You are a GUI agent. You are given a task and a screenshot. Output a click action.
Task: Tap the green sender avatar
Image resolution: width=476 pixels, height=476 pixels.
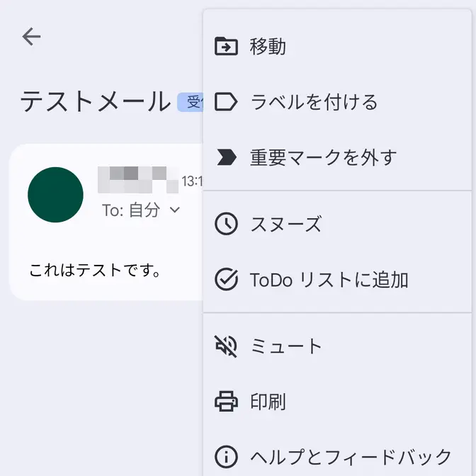(x=55, y=195)
